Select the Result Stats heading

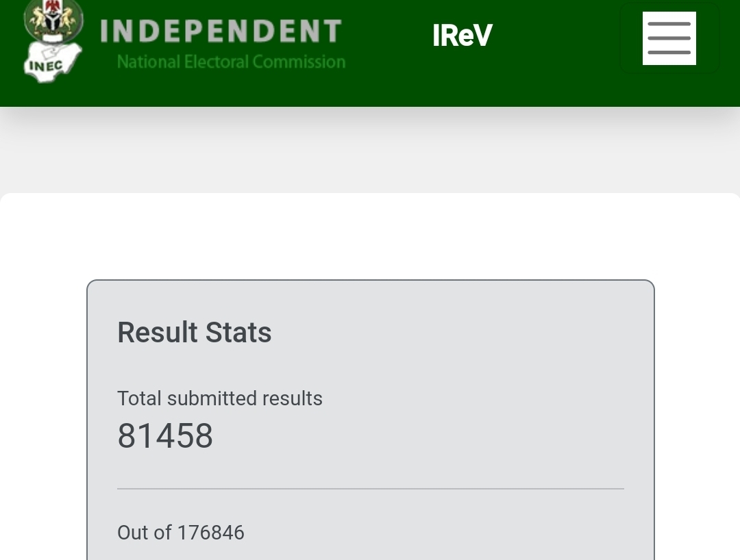point(195,333)
